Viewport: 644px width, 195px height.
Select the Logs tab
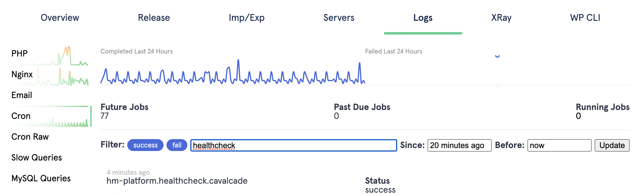423,18
